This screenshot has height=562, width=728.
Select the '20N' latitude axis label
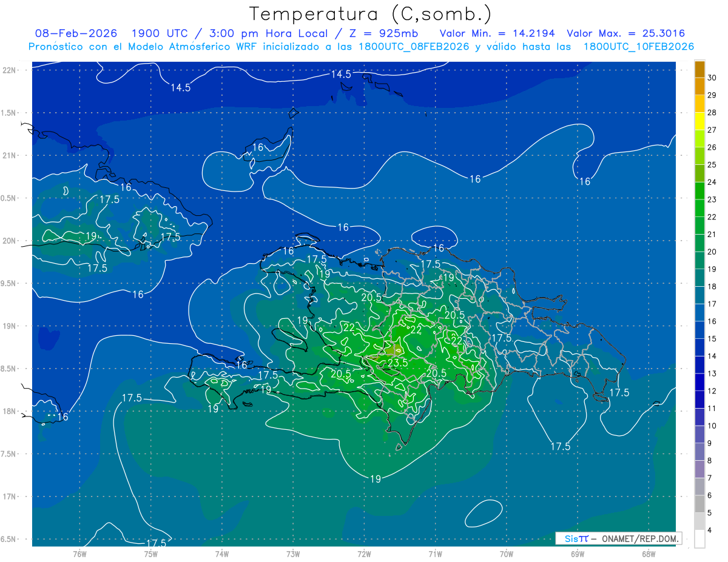pos(10,241)
